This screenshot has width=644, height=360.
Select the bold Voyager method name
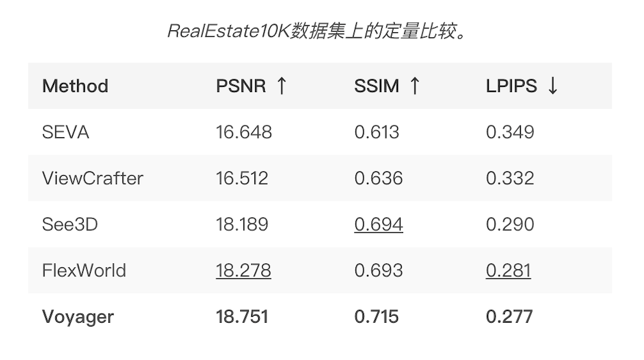click(78, 317)
